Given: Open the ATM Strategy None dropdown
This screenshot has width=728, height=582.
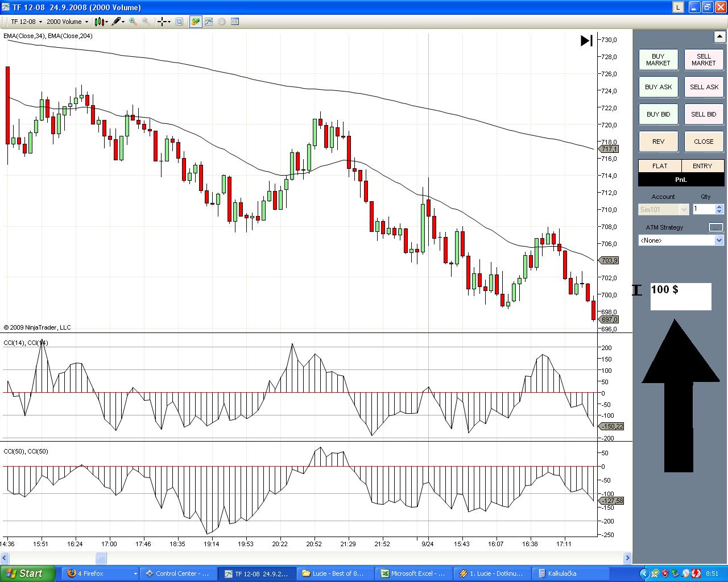Looking at the screenshot, I should coord(681,240).
